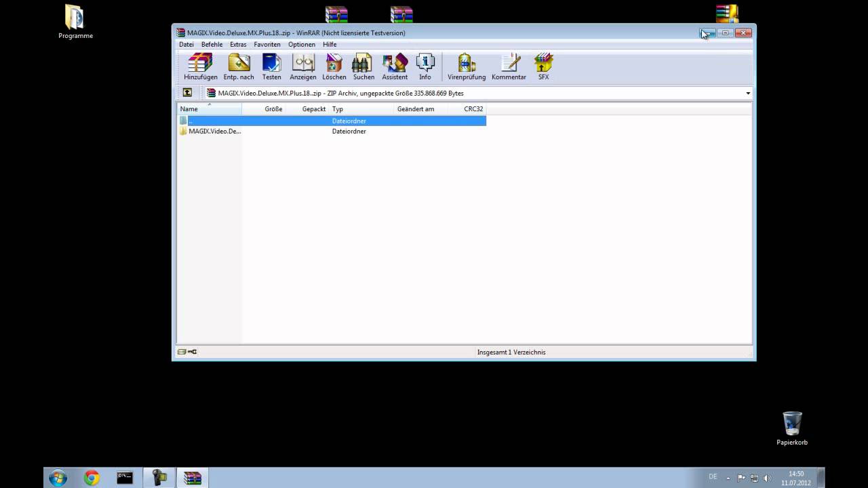The image size is (868, 488).
Task: Open the second RAR archive desktop icon
Action: coord(401,14)
